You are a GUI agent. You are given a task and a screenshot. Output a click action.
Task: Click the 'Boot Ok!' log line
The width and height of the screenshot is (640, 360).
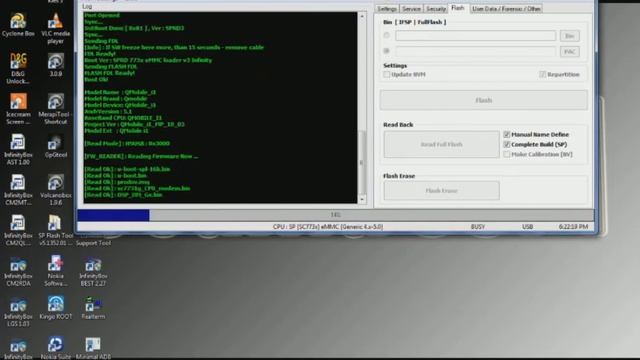96,80
